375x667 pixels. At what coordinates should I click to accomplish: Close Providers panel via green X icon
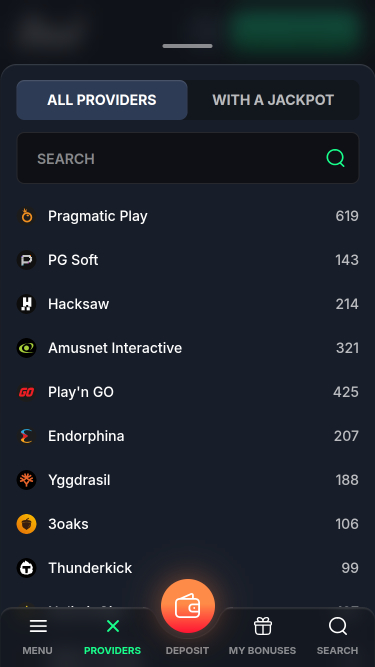tap(113, 626)
